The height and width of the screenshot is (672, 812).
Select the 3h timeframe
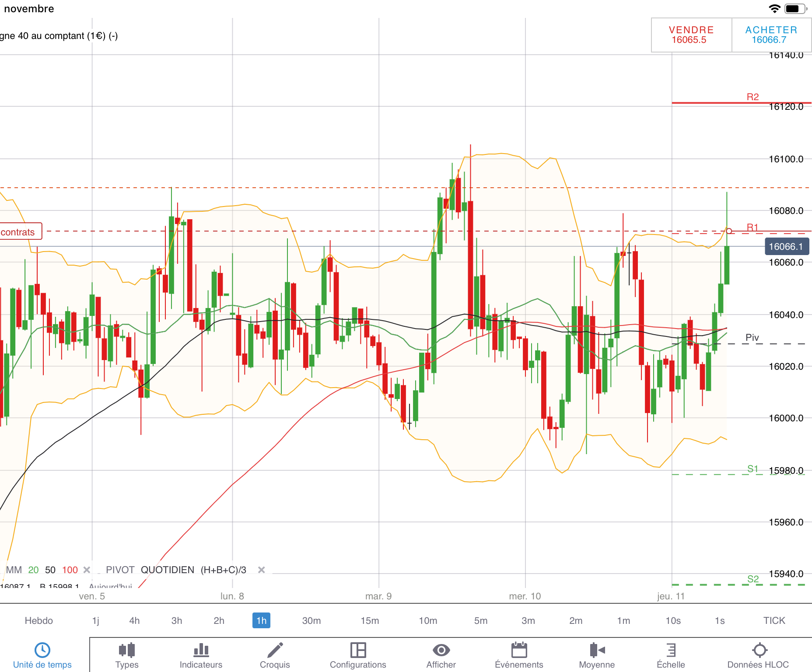tap(177, 620)
